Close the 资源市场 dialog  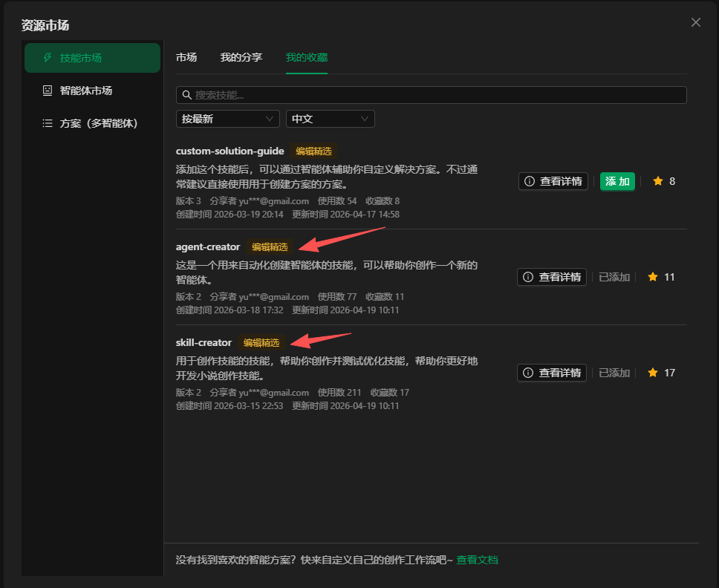point(696,22)
